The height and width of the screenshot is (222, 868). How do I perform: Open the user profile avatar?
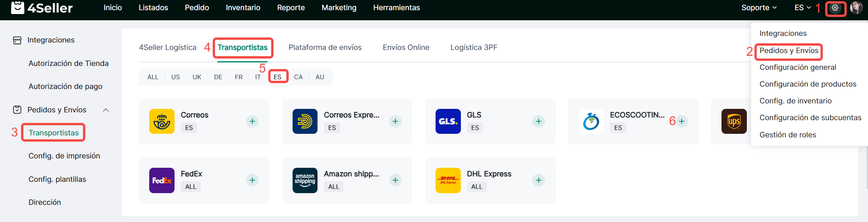(x=856, y=8)
